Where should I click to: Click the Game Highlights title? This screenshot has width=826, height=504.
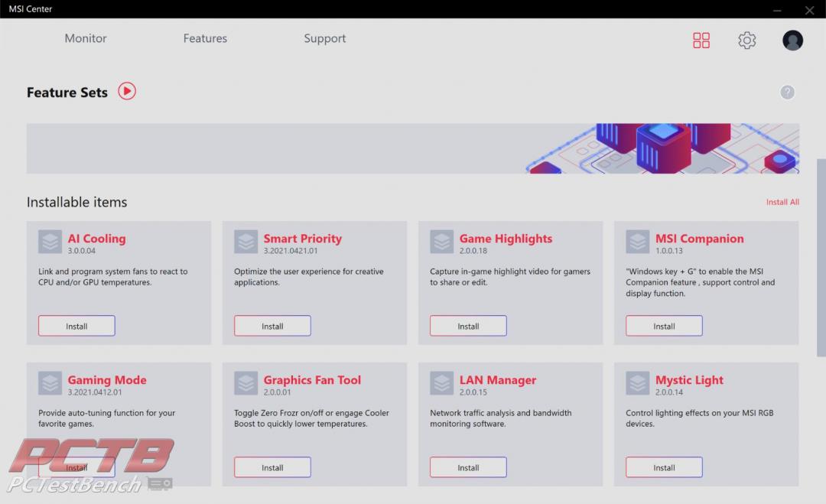(x=506, y=239)
